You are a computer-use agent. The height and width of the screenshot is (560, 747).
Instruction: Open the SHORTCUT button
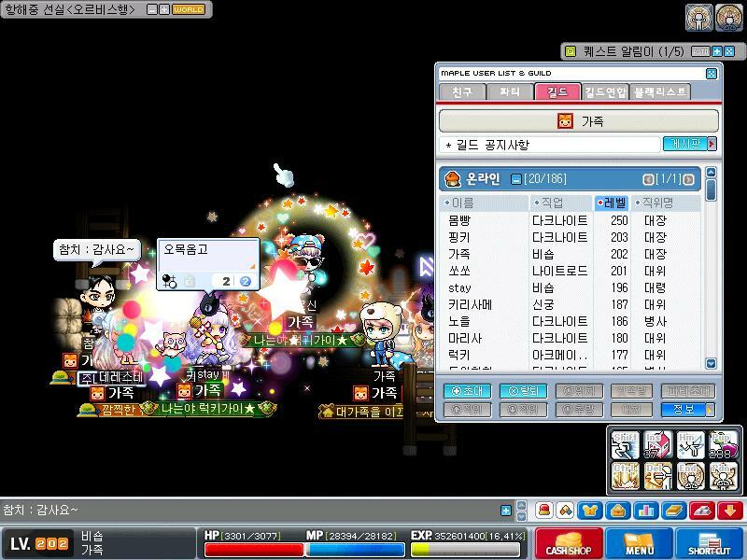click(709, 543)
